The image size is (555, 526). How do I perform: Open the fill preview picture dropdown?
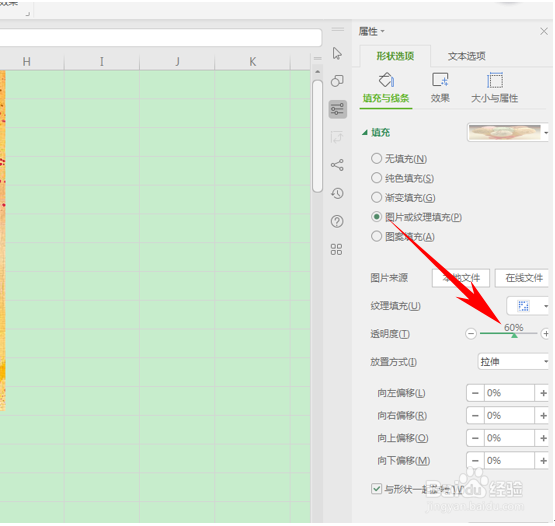[545, 133]
